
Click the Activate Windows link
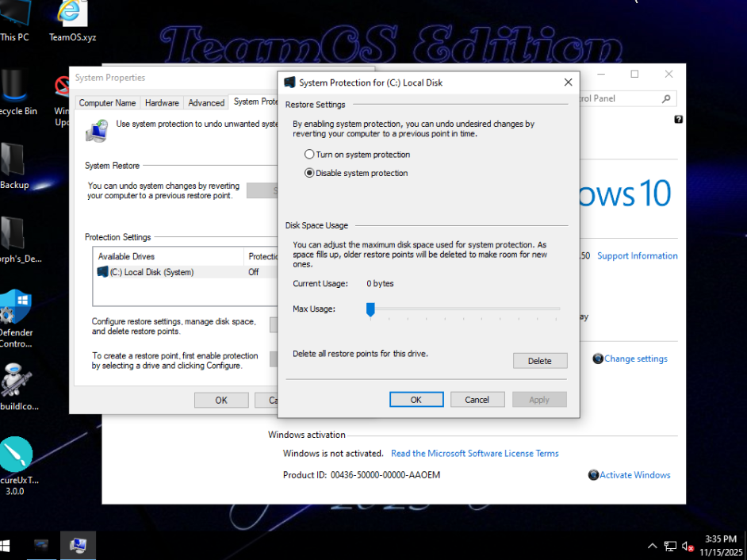634,475
